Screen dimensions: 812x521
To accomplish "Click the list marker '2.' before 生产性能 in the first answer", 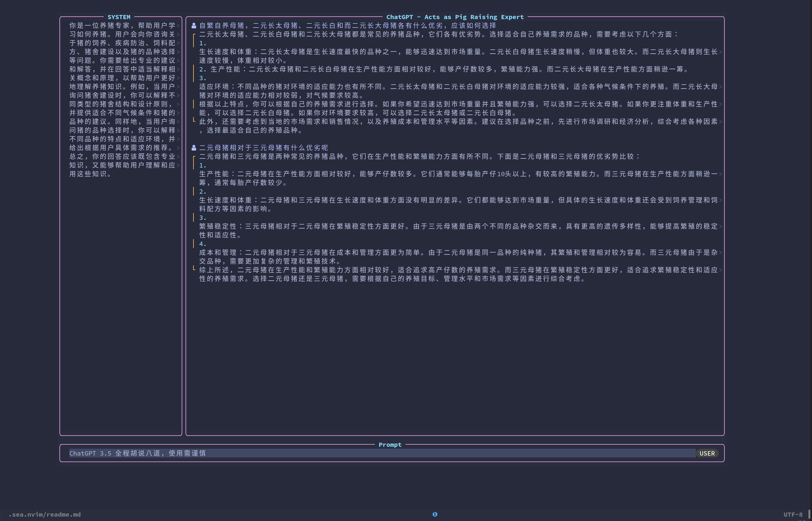I will tap(202, 69).
